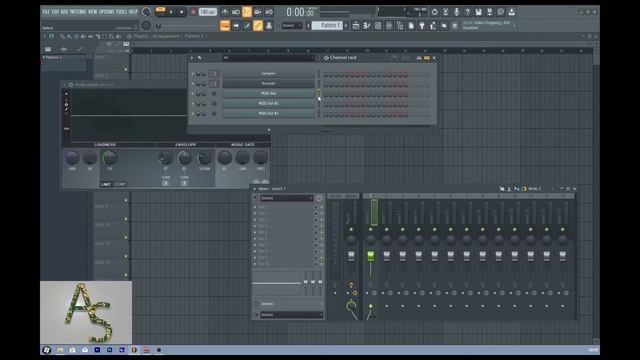Select the LIMIT tab in the limiter plugin
The width and height of the screenshot is (640, 360).
[106, 184]
